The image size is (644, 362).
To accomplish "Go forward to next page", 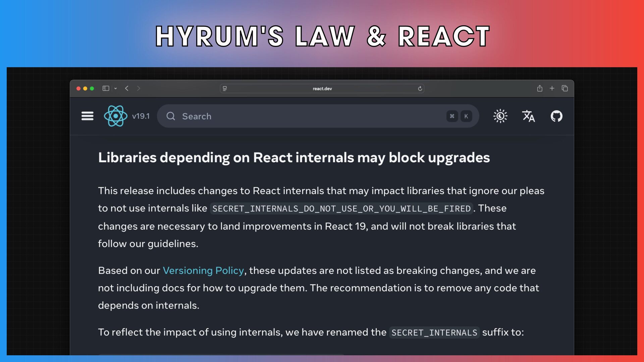I will 139,88.
